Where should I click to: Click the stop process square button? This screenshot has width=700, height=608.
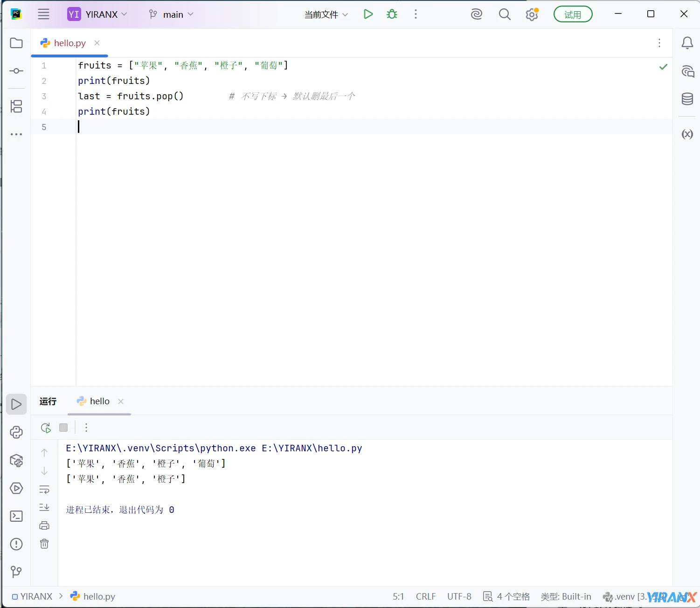[x=64, y=428]
